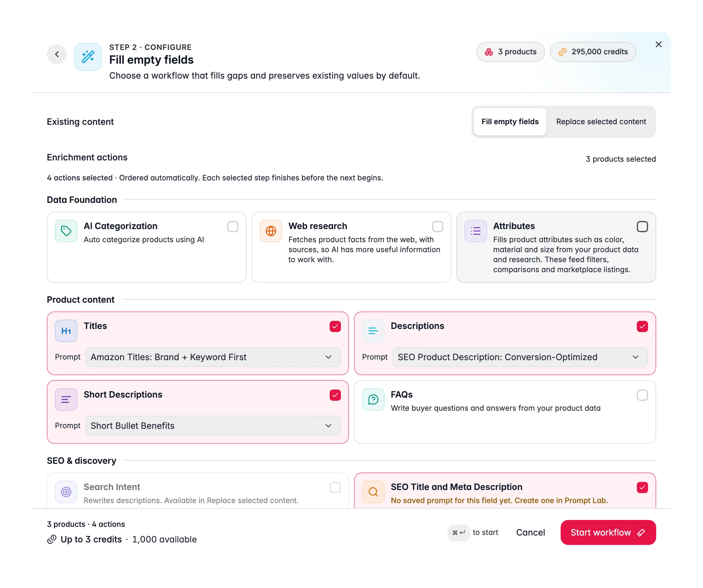
Task: Uncheck the Short Descriptions checkbox
Action: [335, 395]
